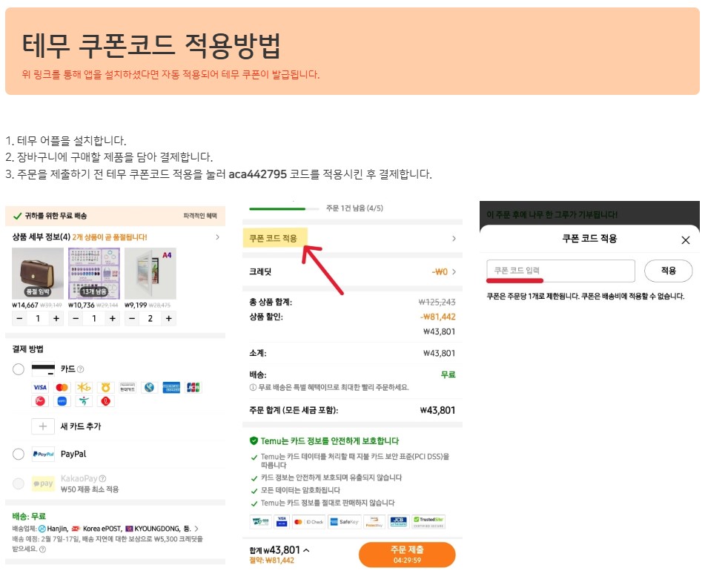Click the Amex SafeKey badge
This screenshot has height=588, width=705.
click(x=345, y=522)
